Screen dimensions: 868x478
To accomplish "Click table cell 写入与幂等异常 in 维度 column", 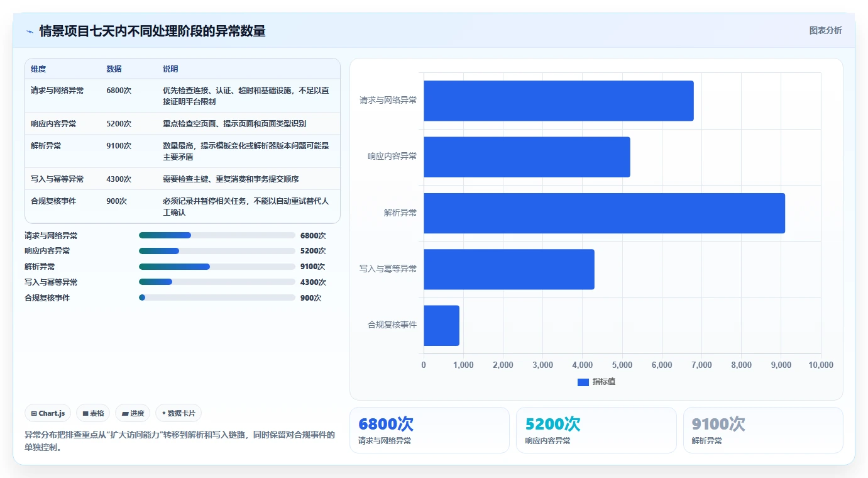I will point(57,179).
